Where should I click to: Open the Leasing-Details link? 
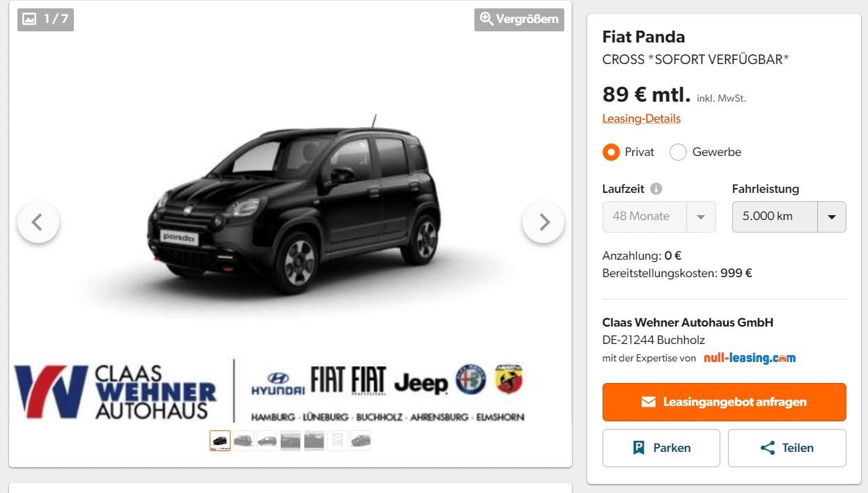pos(642,118)
